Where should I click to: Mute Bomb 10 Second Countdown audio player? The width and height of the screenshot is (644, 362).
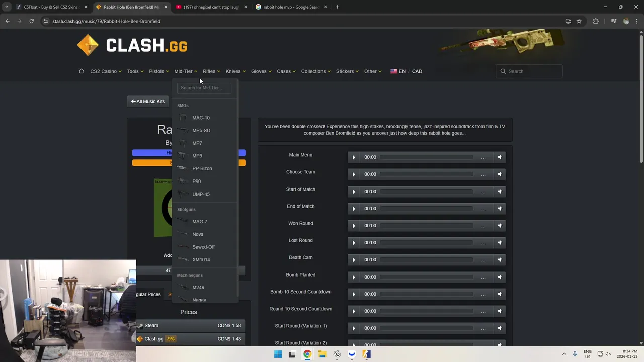[500, 294]
